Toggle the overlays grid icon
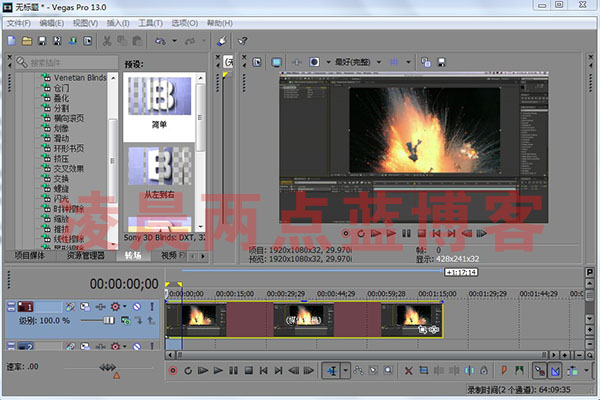This screenshot has height=400, width=600. click(394, 62)
